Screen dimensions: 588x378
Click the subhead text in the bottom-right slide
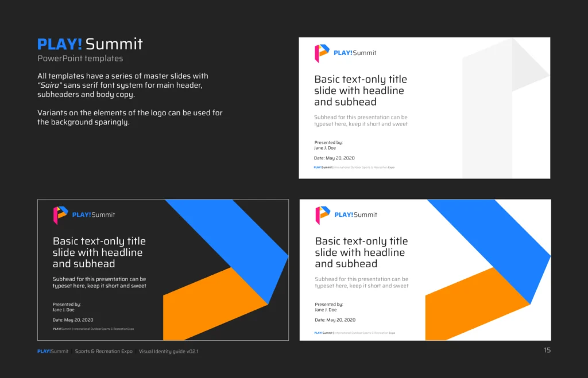(x=362, y=282)
